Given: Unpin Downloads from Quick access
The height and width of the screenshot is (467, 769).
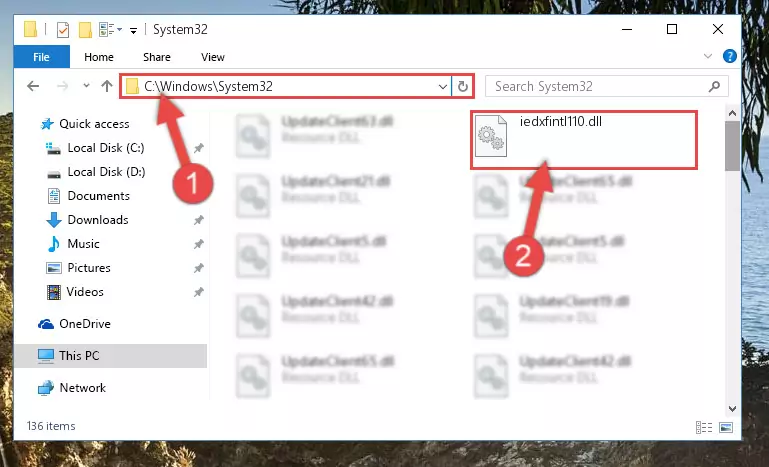Looking at the screenshot, I should click(199, 220).
